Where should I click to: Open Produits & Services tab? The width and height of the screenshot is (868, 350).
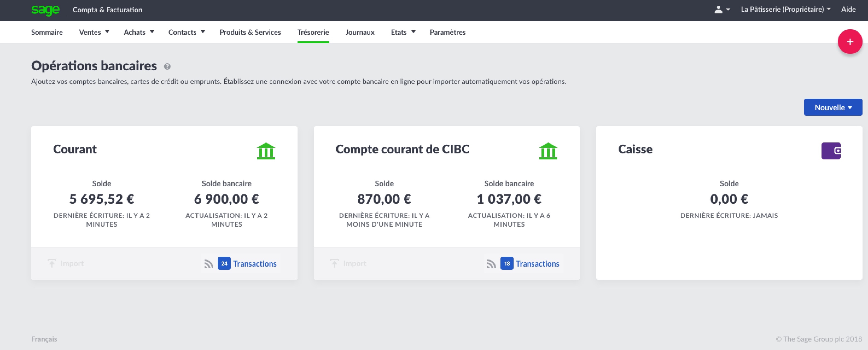pos(250,32)
